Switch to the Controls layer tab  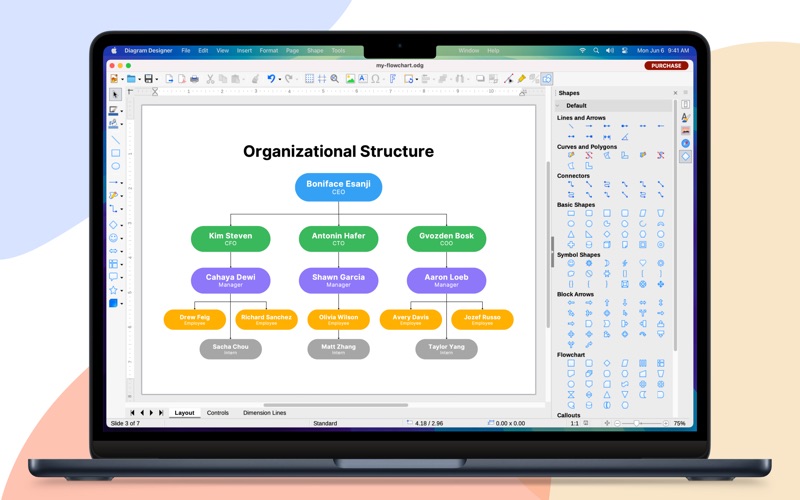[218, 413]
